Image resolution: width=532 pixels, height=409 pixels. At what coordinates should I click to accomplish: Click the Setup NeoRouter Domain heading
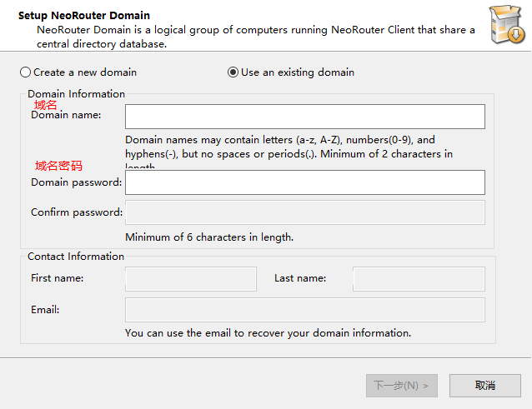[x=84, y=15]
